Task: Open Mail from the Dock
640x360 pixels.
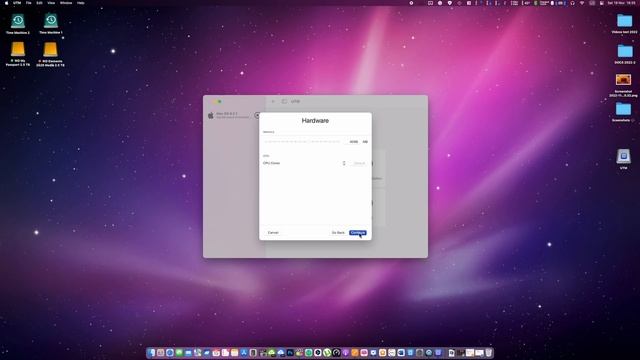Action: coord(188,353)
